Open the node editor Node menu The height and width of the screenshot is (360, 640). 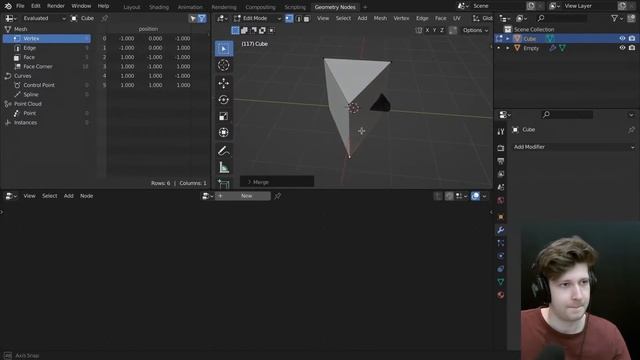[86, 196]
